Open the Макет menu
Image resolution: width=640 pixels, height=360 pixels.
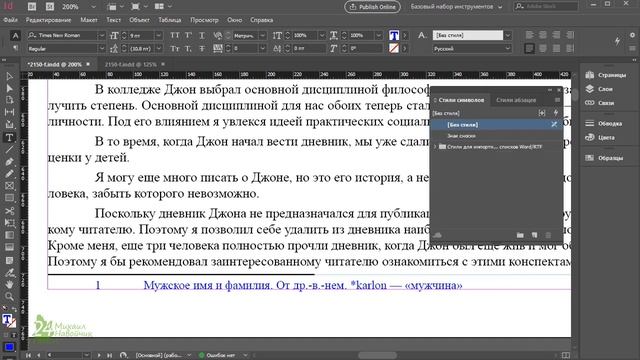tap(89, 20)
